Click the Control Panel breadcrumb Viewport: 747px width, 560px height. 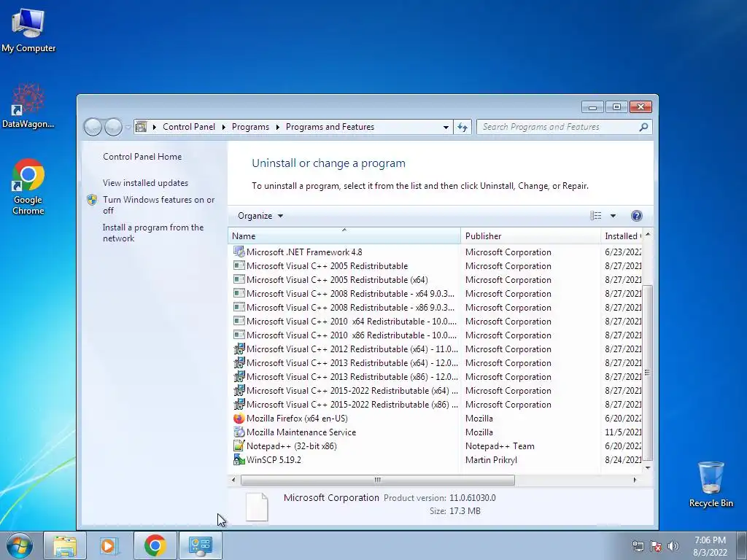pos(189,127)
